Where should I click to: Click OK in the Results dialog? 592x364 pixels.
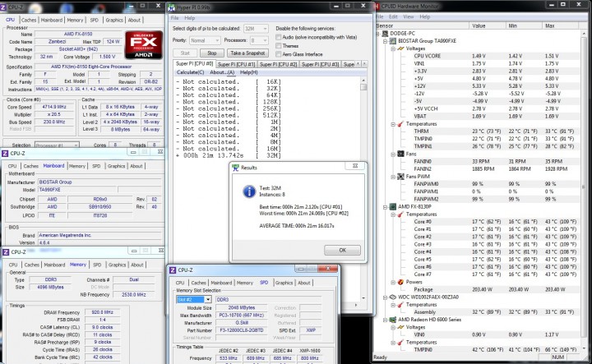[x=342, y=250]
